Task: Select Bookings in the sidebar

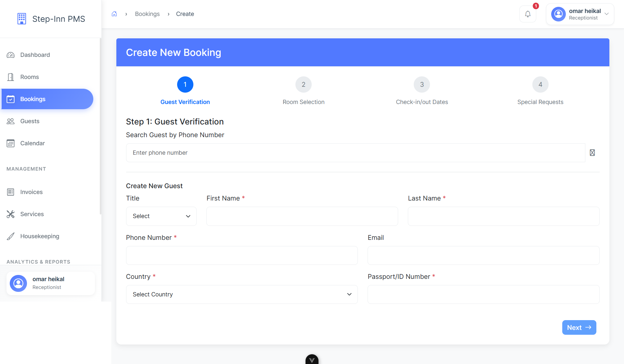Action: 33,99
